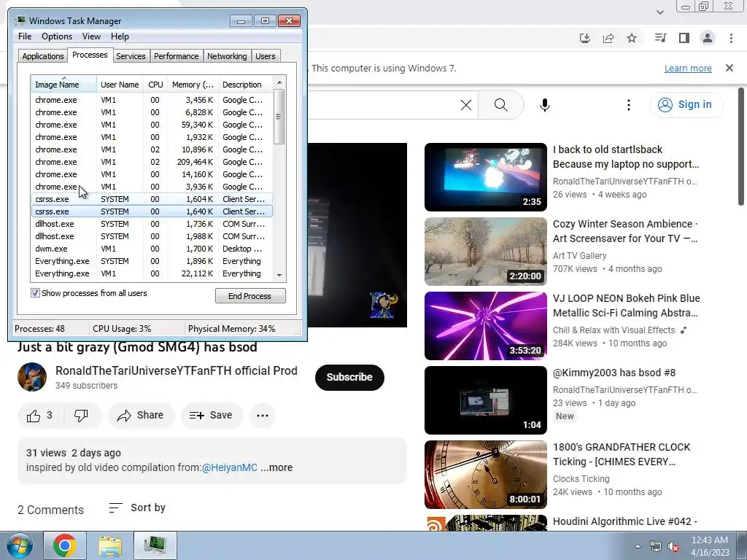Click Sign in on YouTube
Viewport: 747px width, 560px height.
coord(685,105)
